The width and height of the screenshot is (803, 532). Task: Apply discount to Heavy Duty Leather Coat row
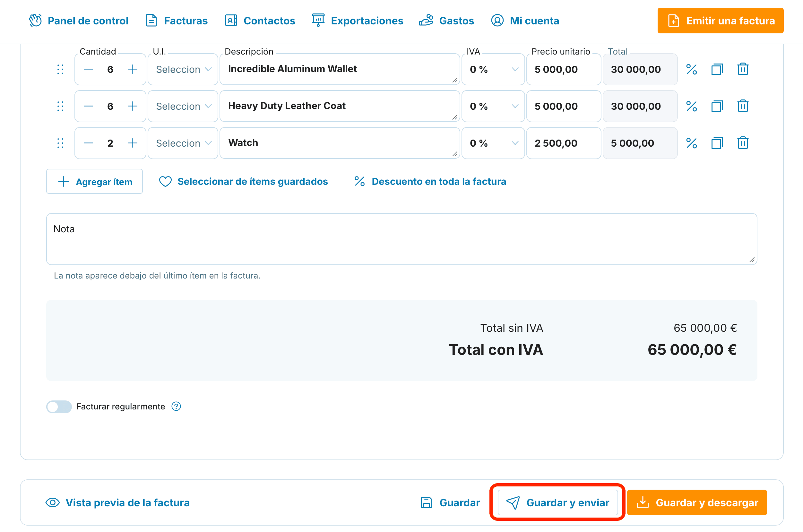[x=691, y=106]
